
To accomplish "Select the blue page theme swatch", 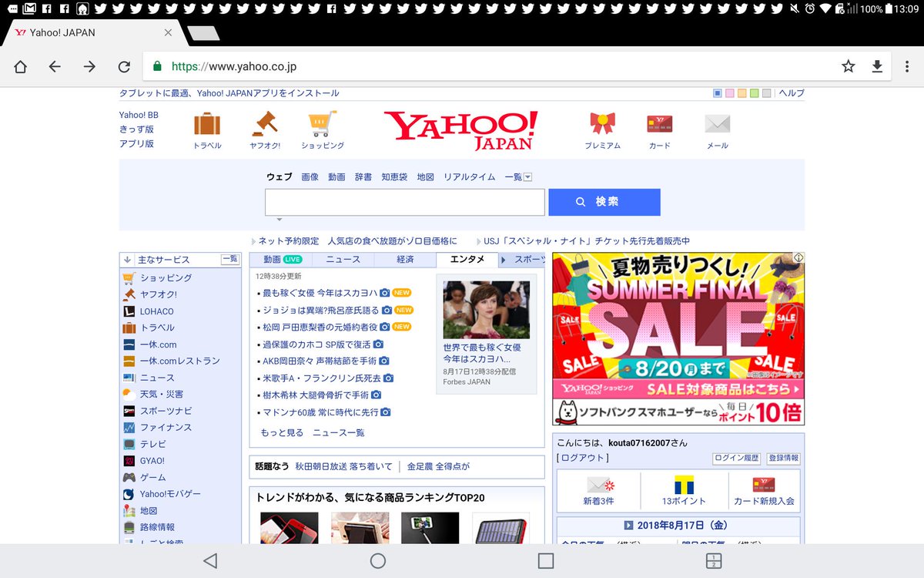I will 718,93.
